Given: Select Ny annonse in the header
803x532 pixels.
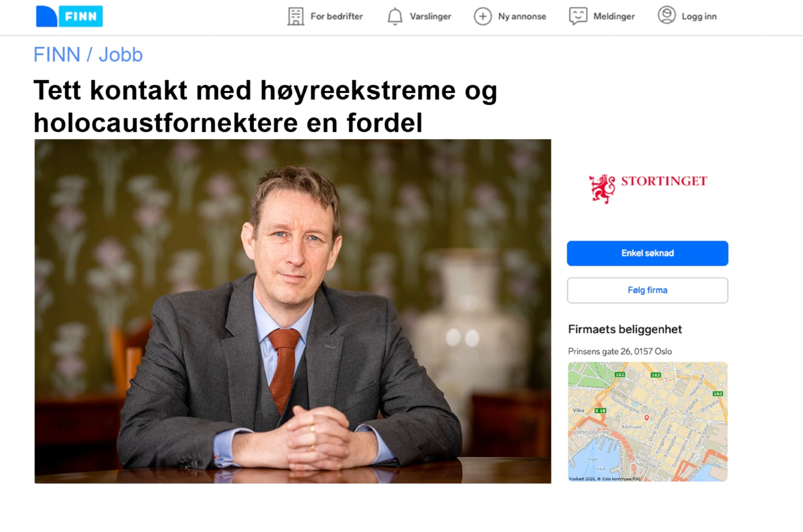Looking at the screenshot, I should click(x=522, y=16).
